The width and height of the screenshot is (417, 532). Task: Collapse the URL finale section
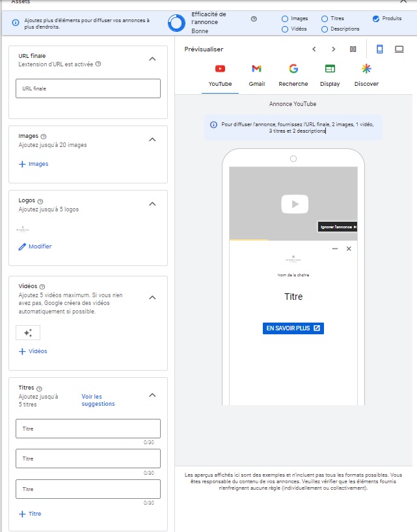coord(152,59)
